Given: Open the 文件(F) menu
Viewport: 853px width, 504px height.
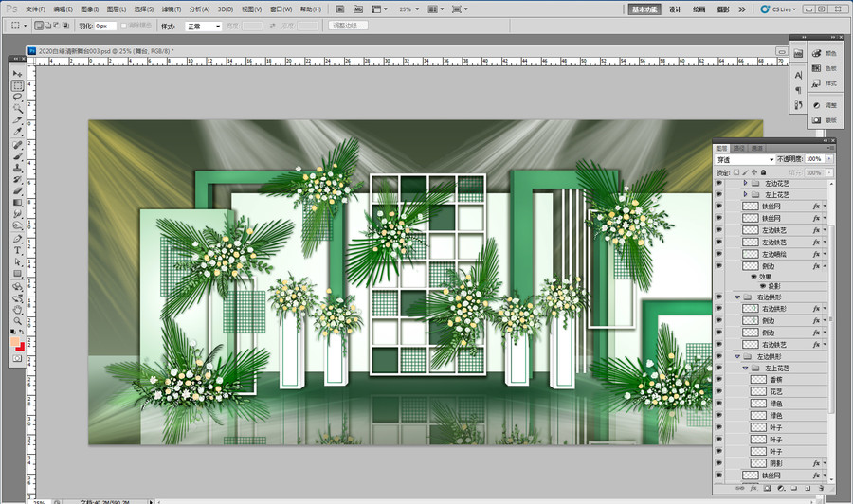Looking at the screenshot, I should [x=35, y=9].
